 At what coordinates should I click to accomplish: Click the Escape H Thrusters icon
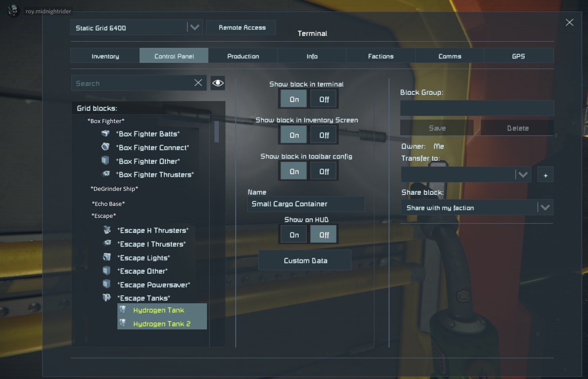tap(106, 230)
